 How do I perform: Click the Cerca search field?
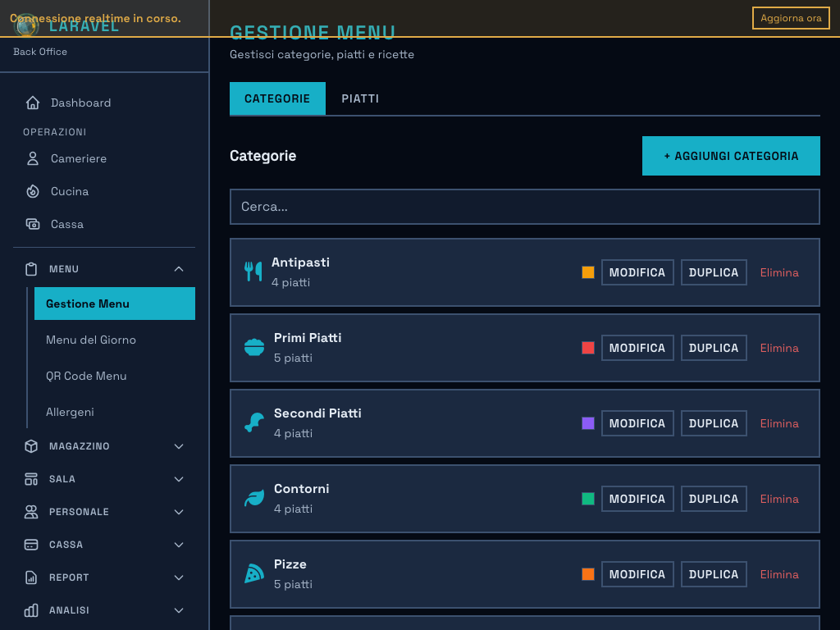524,206
